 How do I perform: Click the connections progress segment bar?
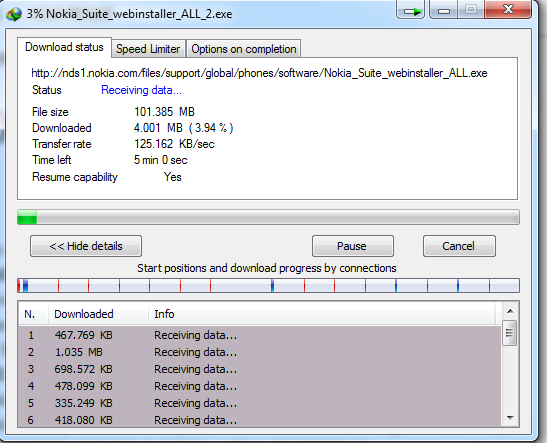[x=268, y=285]
